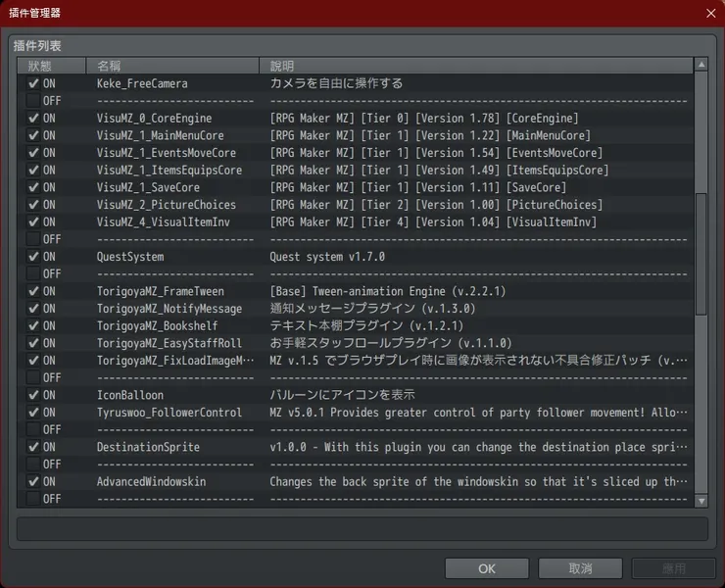Select VisuMZ_1_ItemsEquipsCore plugin name
The width and height of the screenshot is (725, 588).
click(169, 171)
